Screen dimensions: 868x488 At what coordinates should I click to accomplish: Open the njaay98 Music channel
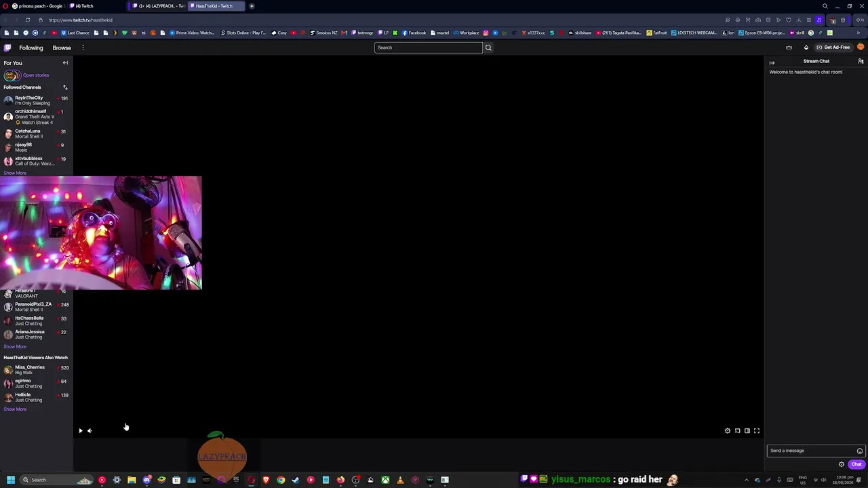(35, 147)
